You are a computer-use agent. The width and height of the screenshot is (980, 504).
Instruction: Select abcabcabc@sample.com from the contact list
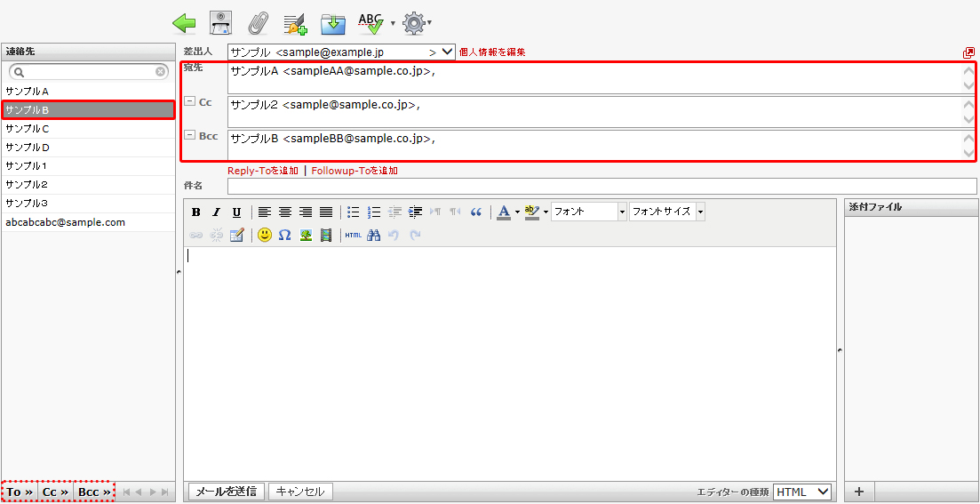65,222
